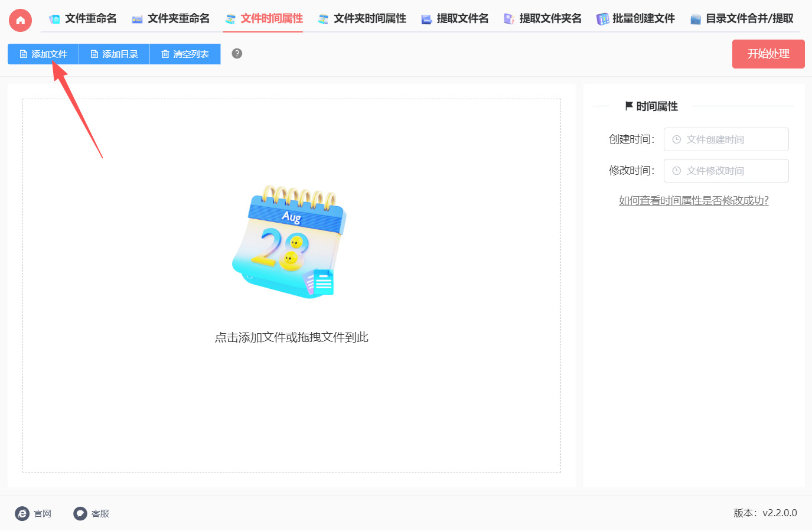Click the 添加目录 button

tap(114, 54)
